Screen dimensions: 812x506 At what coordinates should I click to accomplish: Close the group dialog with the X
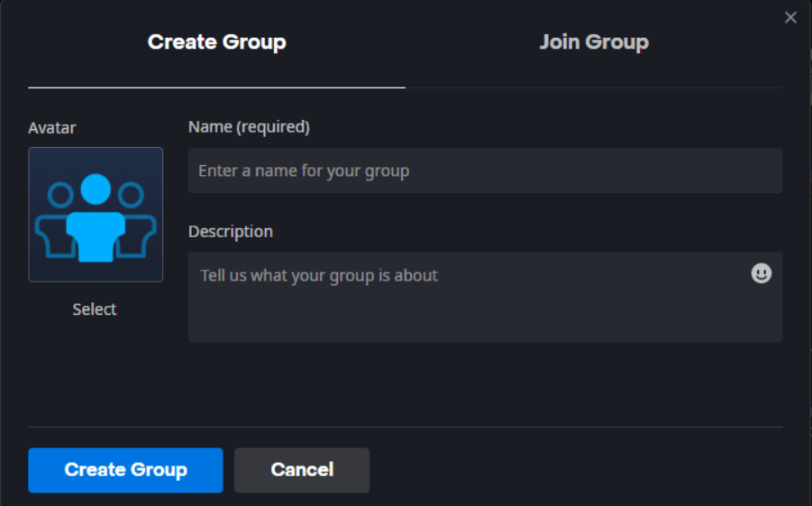[790, 18]
